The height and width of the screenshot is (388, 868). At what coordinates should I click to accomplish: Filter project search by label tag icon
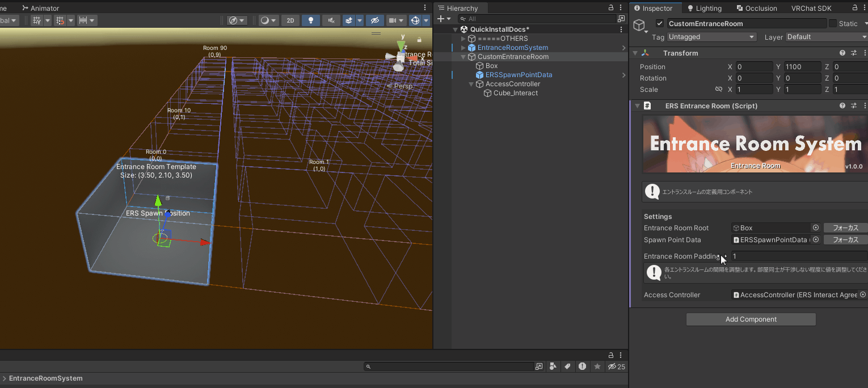click(x=567, y=366)
